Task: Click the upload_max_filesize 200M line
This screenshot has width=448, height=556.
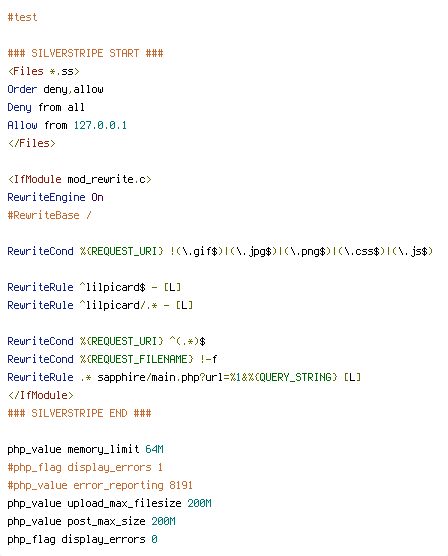Action: (x=110, y=504)
